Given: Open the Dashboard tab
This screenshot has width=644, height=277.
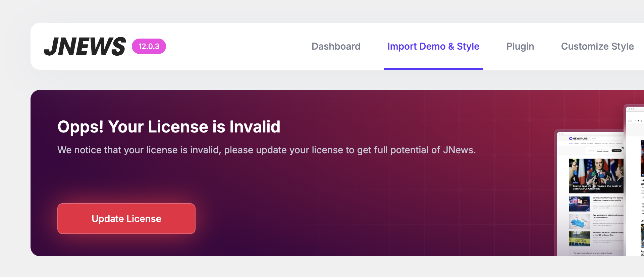Looking at the screenshot, I should tap(336, 46).
